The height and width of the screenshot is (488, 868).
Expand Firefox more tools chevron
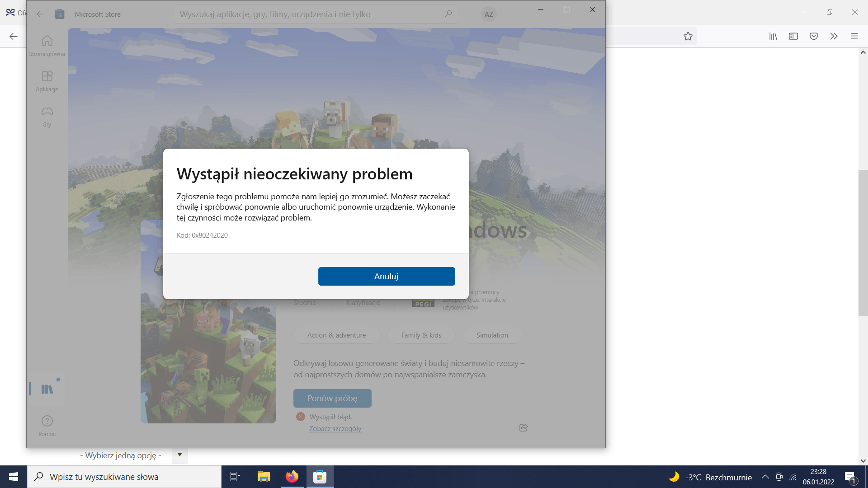(834, 36)
